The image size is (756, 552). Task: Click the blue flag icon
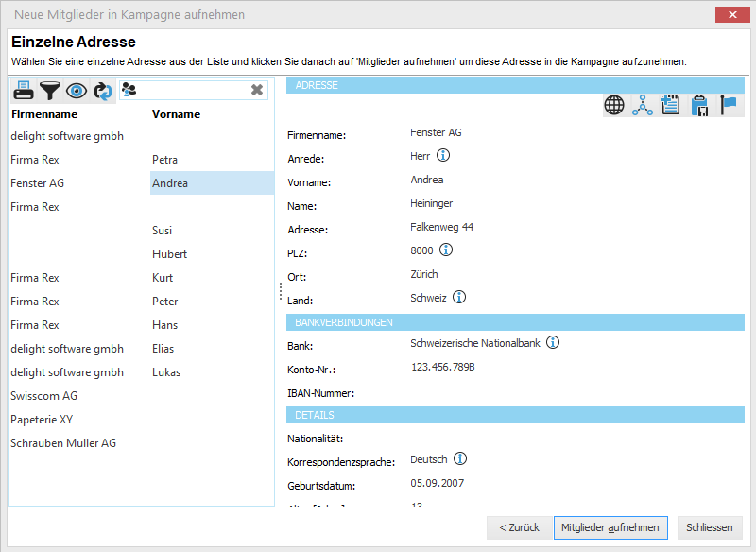pyautogui.click(x=730, y=105)
